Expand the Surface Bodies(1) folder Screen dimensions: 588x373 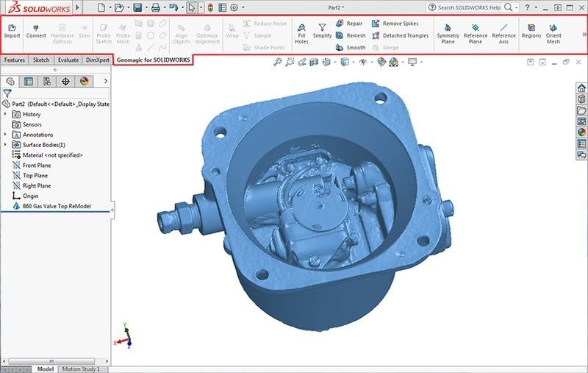pos(7,145)
